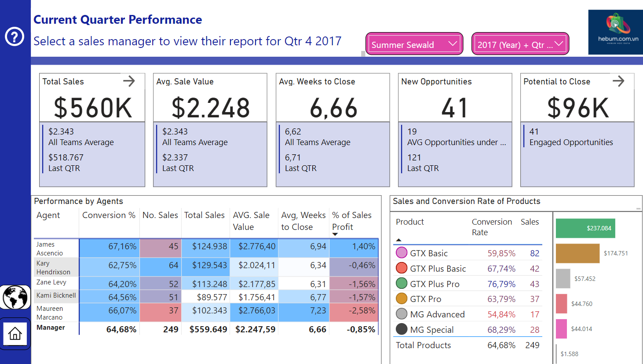
Task: Click the MG Special dark circle icon
Action: [x=401, y=329]
